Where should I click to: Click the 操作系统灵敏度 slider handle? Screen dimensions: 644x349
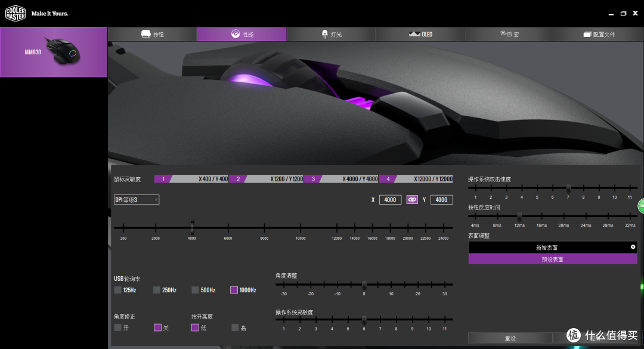click(364, 320)
